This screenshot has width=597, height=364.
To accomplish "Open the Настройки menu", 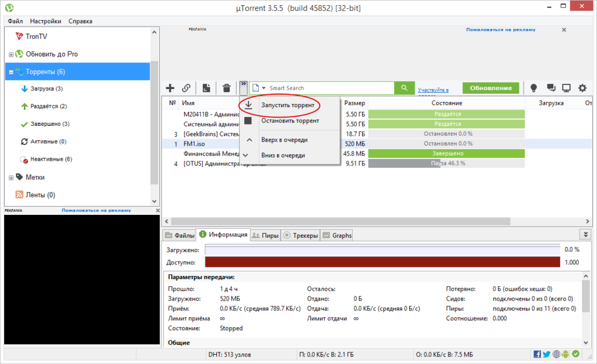I will [x=45, y=22].
